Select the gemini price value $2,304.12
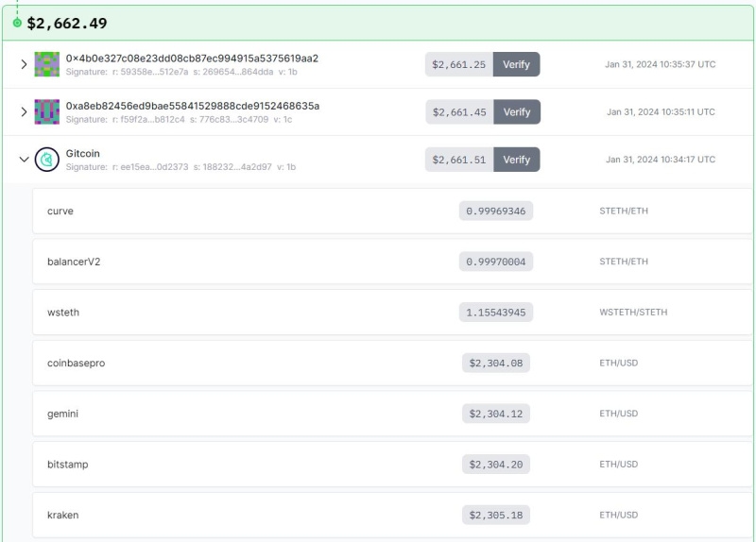The width and height of the screenshot is (756, 542). pyautogui.click(x=495, y=414)
